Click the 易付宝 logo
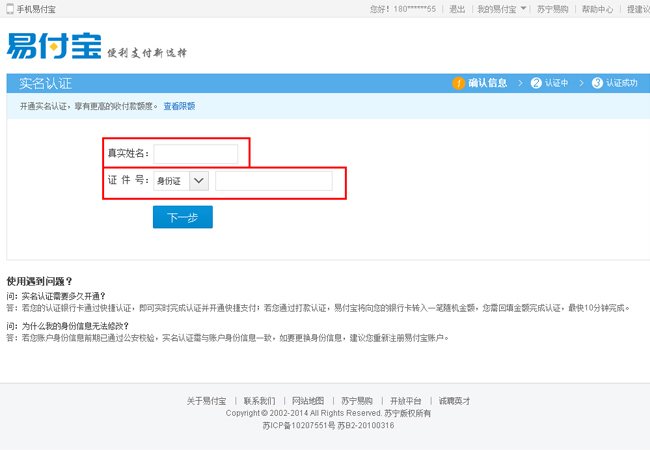 coord(54,46)
